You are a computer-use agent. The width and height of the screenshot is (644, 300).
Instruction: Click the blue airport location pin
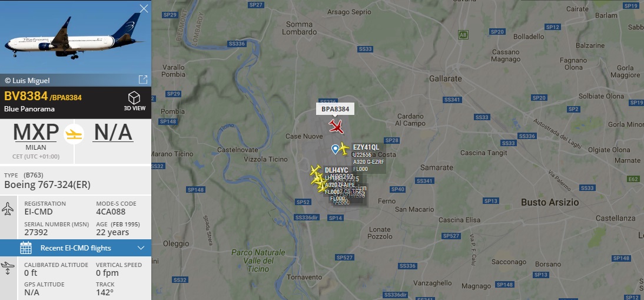335,149
